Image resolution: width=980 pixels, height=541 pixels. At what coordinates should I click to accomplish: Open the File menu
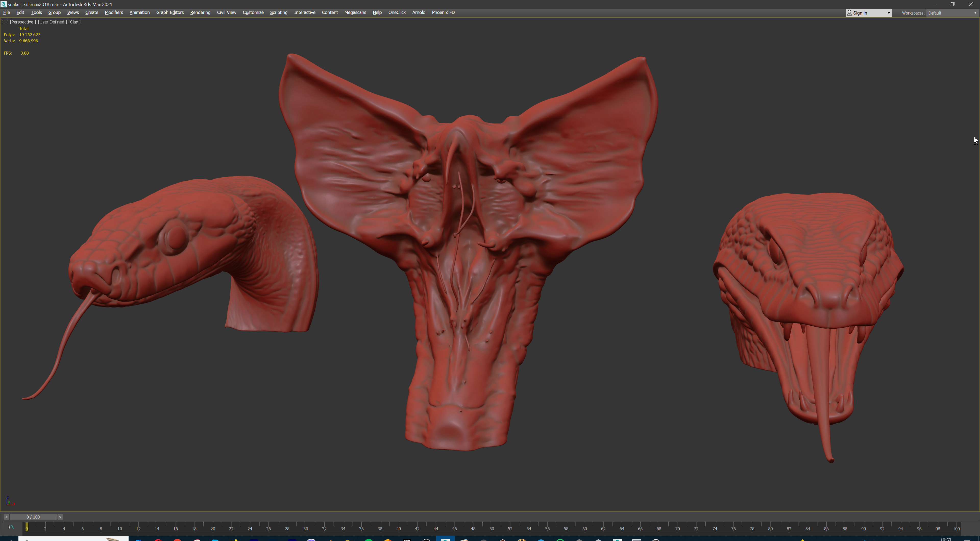point(6,13)
